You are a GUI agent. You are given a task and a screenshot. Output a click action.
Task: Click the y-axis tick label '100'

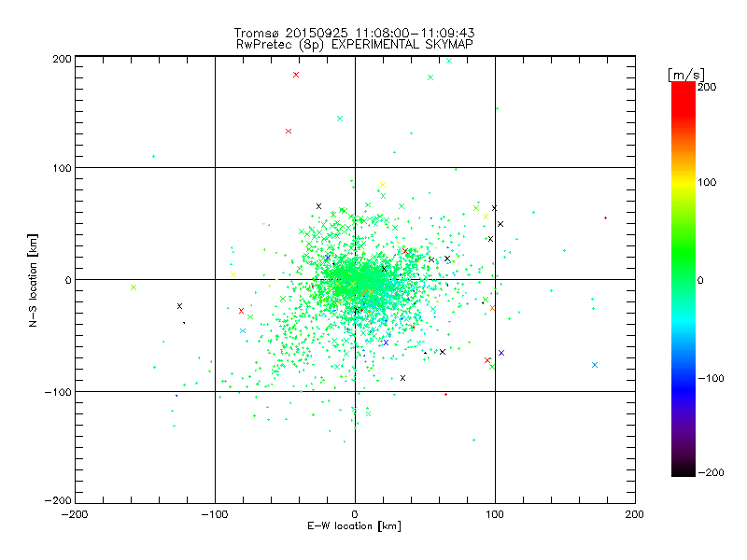(x=62, y=168)
